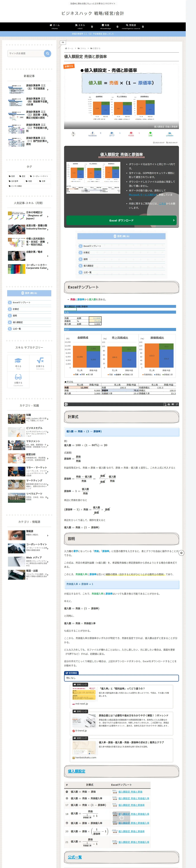Click the 公式一覧 section heading link
The width and height of the screenshot is (196, 868).
click(x=75, y=857)
